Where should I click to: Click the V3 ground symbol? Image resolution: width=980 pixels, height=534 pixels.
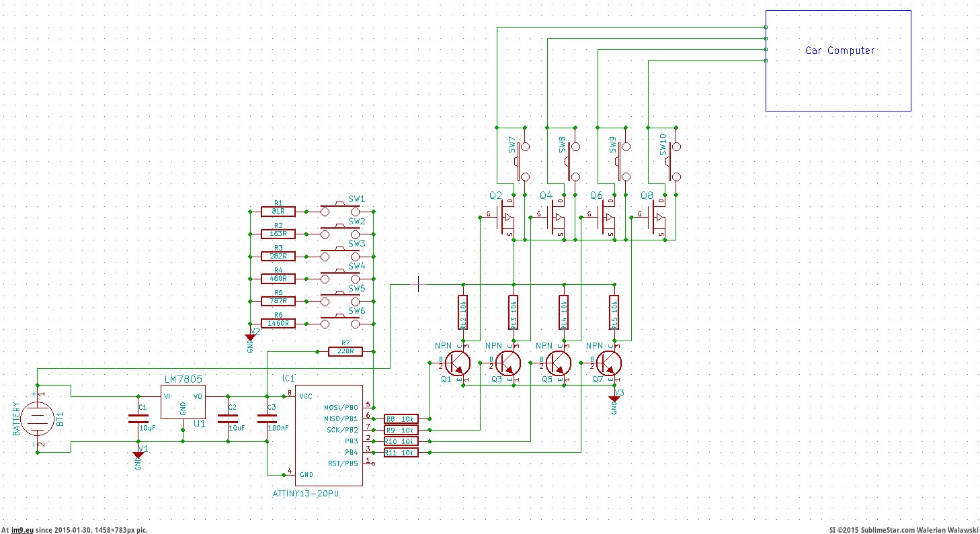click(x=614, y=398)
